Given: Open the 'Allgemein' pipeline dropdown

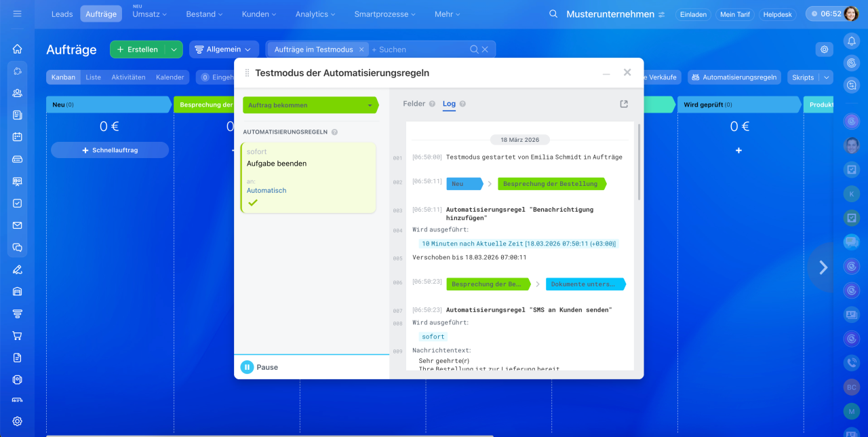Looking at the screenshot, I should point(224,50).
